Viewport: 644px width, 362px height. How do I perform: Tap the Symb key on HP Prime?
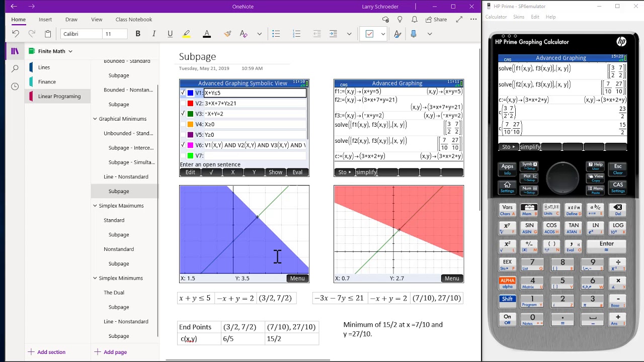coord(529,166)
